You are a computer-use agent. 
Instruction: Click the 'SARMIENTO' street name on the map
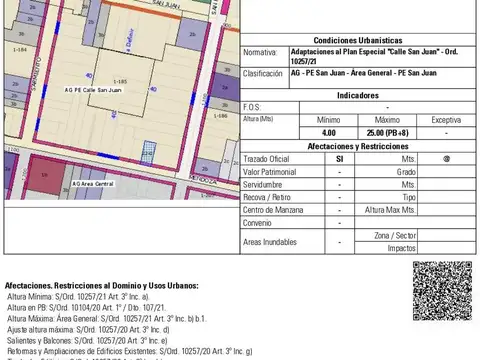coord(36,74)
